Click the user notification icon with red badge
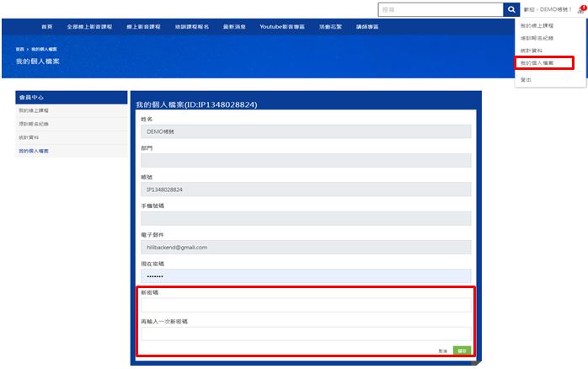Viewport: 588px width, 369px height. click(581, 10)
